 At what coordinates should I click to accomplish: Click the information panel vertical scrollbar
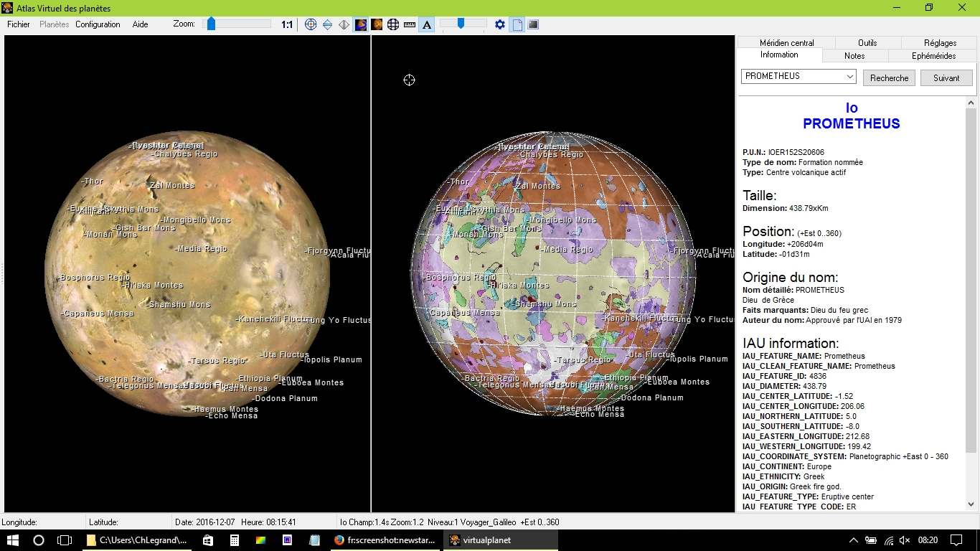pos(971,304)
